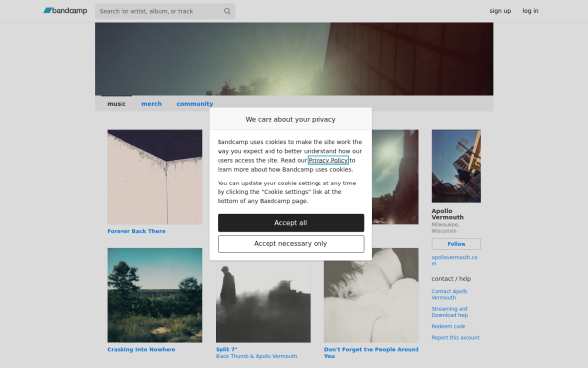Click the Redeem code link
The height and width of the screenshot is (368, 588).
(449, 326)
